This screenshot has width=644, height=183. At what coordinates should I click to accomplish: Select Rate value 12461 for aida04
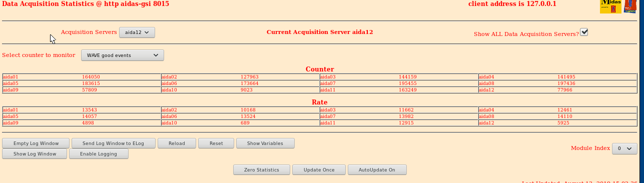tap(565, 110)
